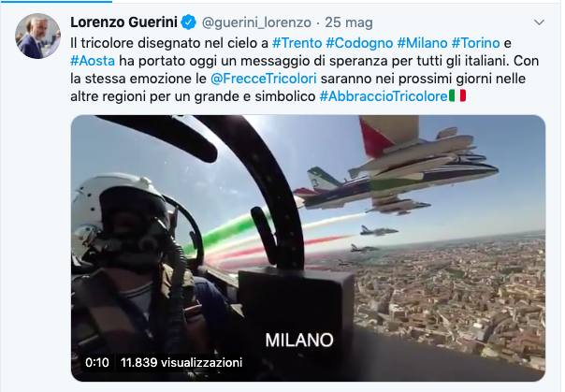Follow the #Trento hashtag
Viewport: 565px width, 392px height.
[297, 43]
